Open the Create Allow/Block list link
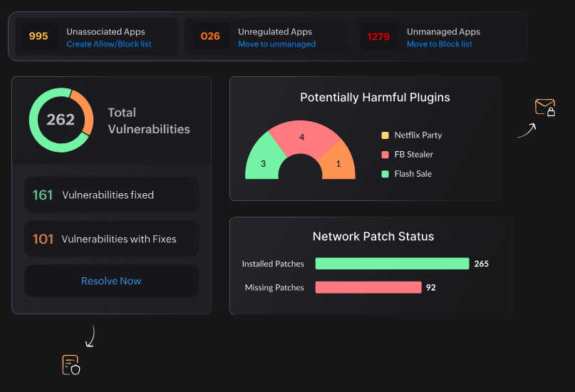 tap(108, 44)
